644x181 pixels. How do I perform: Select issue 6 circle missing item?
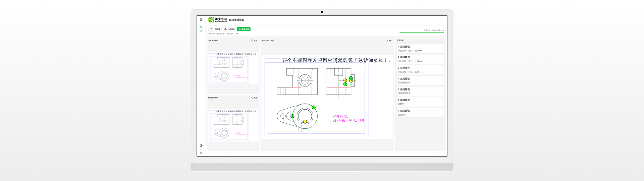point(420,102)
